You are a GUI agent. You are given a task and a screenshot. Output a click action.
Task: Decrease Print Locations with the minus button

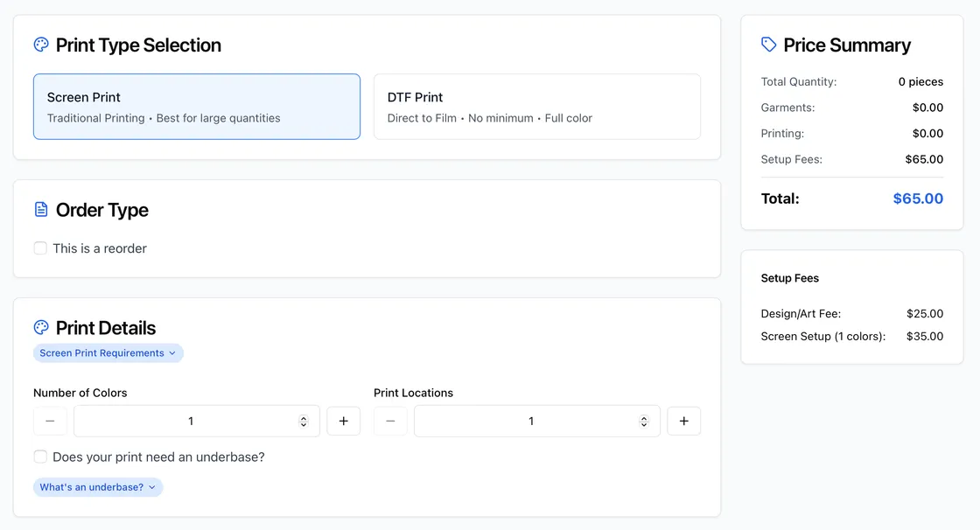tap(390, 421)
